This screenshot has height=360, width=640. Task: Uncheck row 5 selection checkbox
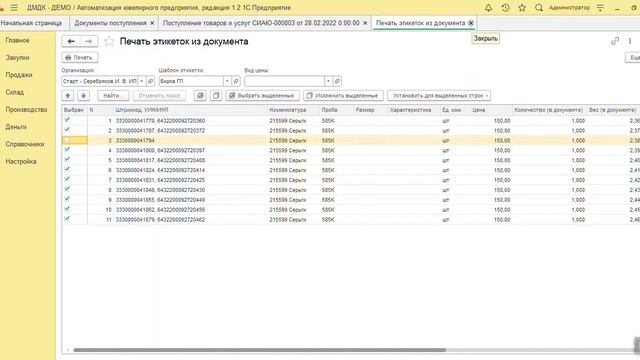coord(67,160)
